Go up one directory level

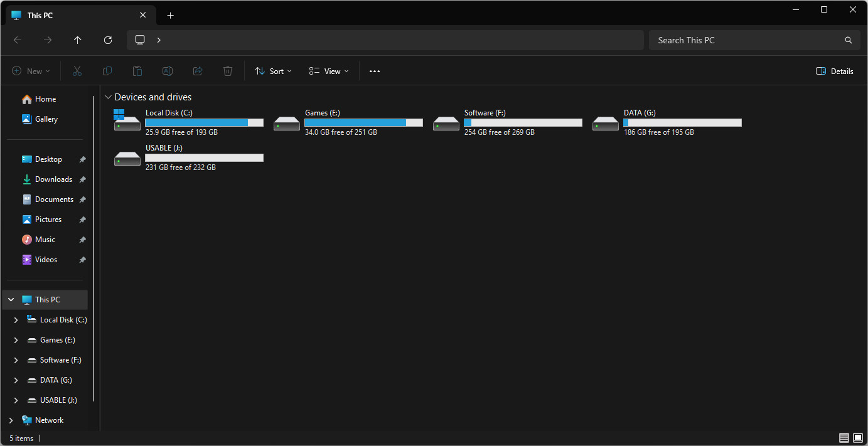click(x=78, y=40)
